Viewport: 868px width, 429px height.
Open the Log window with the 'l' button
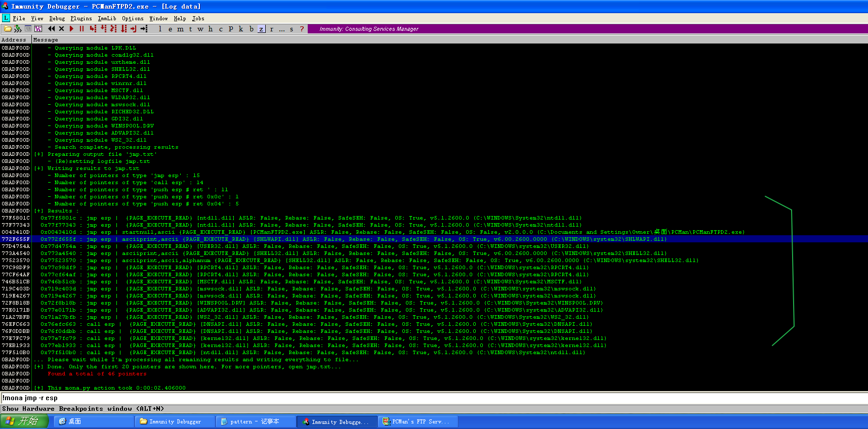pos(160,29)
